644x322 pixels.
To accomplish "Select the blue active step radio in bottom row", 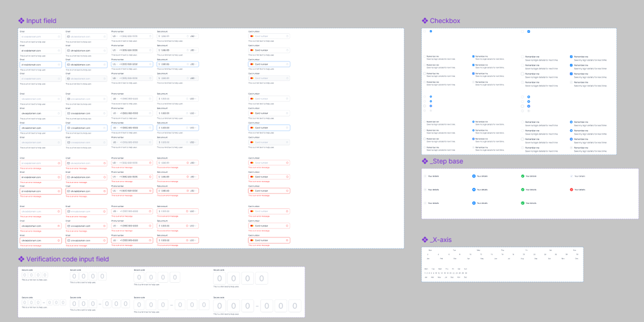I will (x=474, y=203).
